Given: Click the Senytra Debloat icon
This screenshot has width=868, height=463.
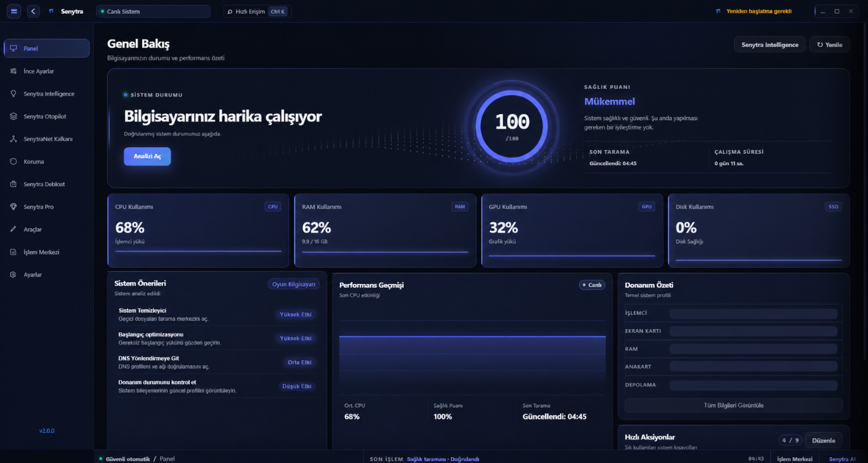Looking at the screenshot, I should 14,184.
